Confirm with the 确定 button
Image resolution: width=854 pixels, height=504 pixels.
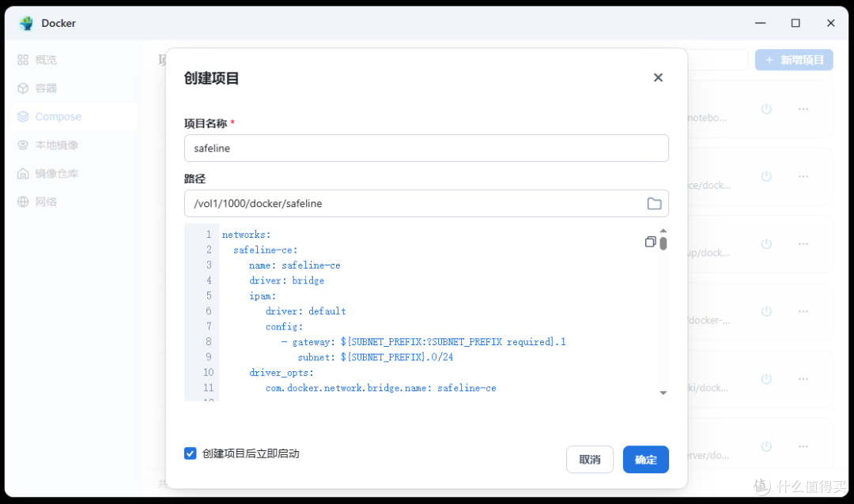click(645, 460)
